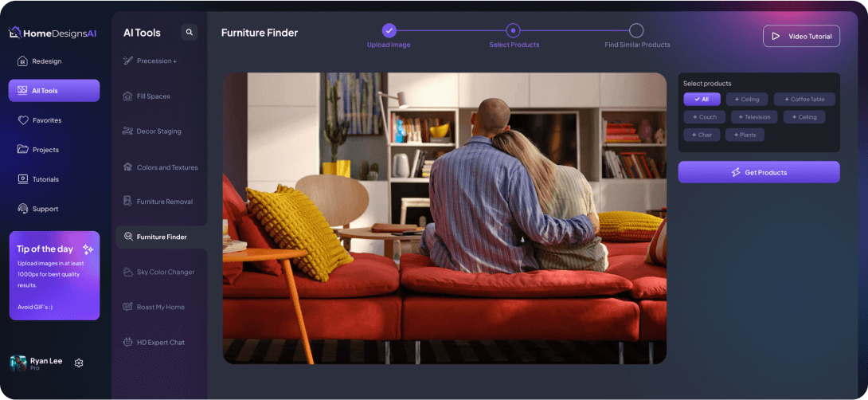The image size is (868, 400).
Task: Toggle the Television product chip
Action: pyautogui.click(x=753, y=117)
